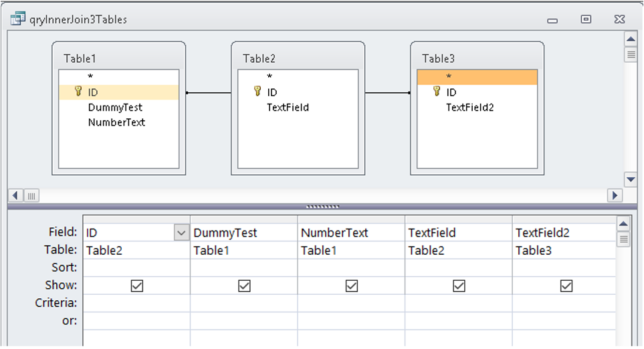The width and height of the screenshot is (644, 349).
Task: Click the Criteria cell for ID column
Action: (x=136, y=303)
